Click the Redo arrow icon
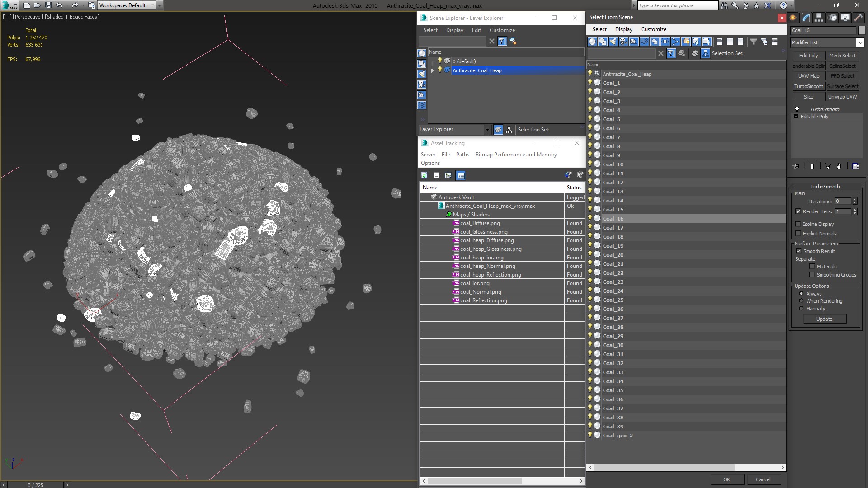Image resolution: width=868 pixels, height=488 pixels. tap(75, 5)
